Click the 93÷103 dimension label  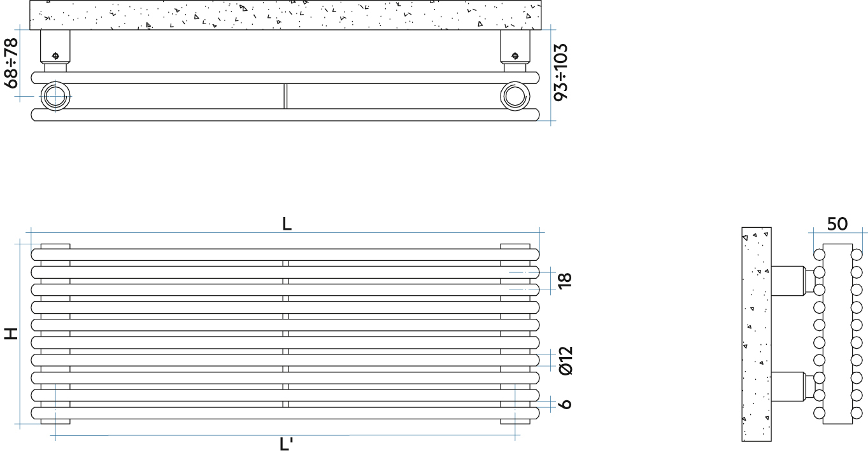[562, 71]
